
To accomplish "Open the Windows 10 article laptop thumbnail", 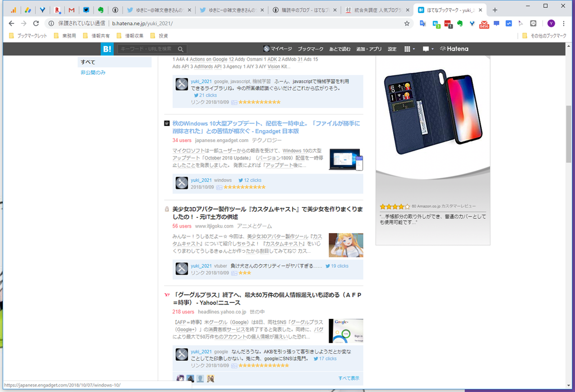I will point(346,159).
